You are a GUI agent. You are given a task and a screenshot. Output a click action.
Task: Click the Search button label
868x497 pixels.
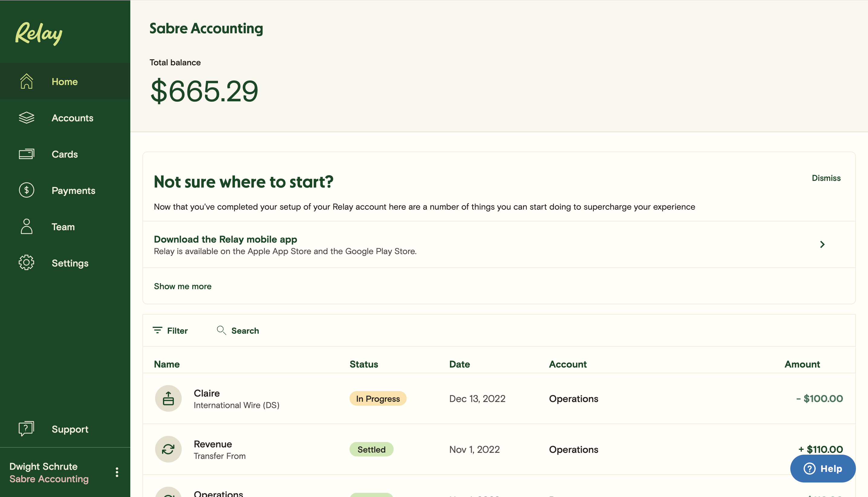coord(245,330)
